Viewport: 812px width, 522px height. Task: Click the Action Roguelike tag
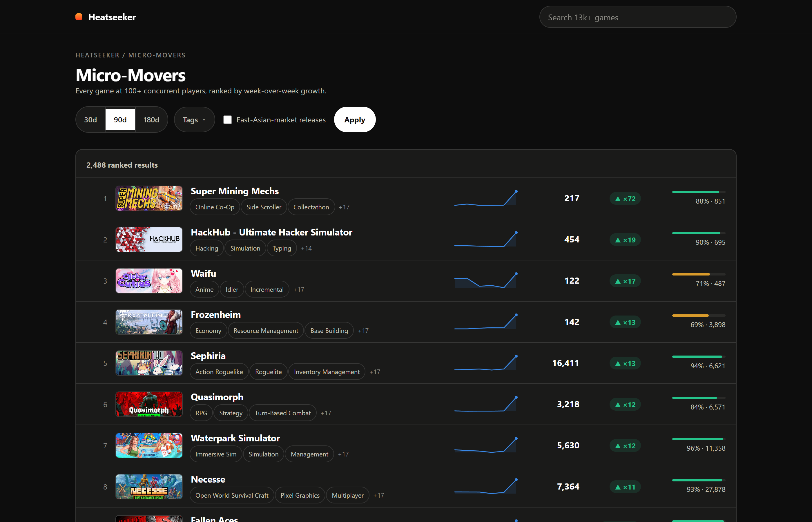(219, 372)
